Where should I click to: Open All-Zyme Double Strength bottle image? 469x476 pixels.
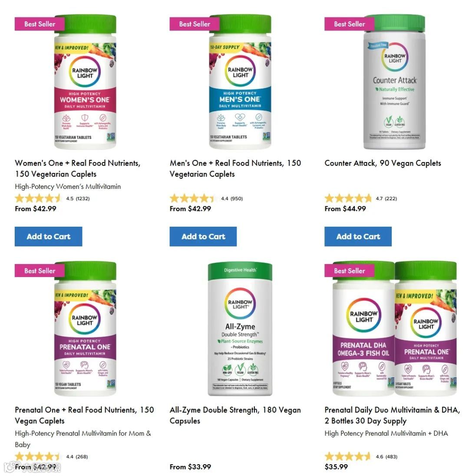tap(240, 329)
